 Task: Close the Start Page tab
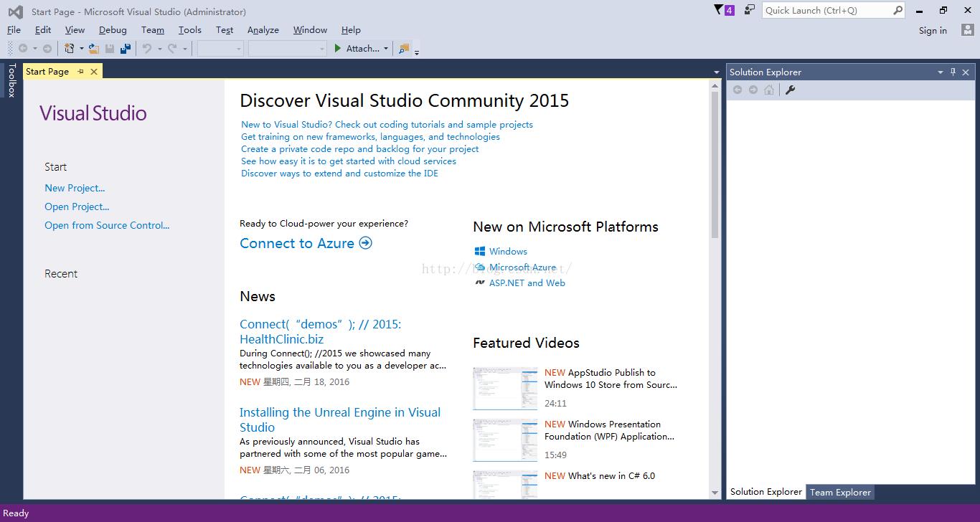[94, 72]
